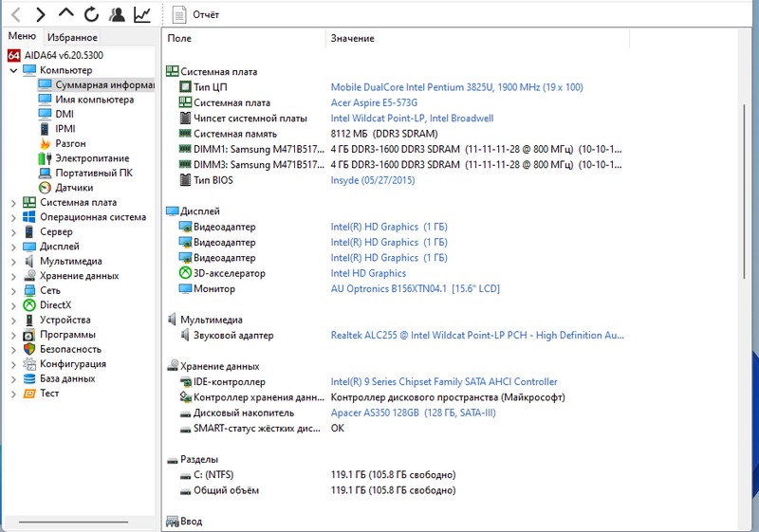
Task: Open the Realtek ALC255 audio adapter link
Action: pos(477,336)
